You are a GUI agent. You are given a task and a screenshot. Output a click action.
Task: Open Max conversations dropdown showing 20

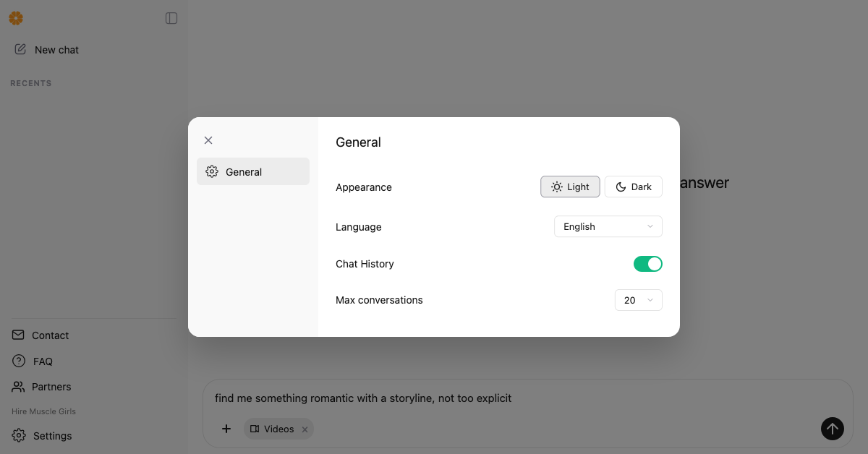pos(639,300)
